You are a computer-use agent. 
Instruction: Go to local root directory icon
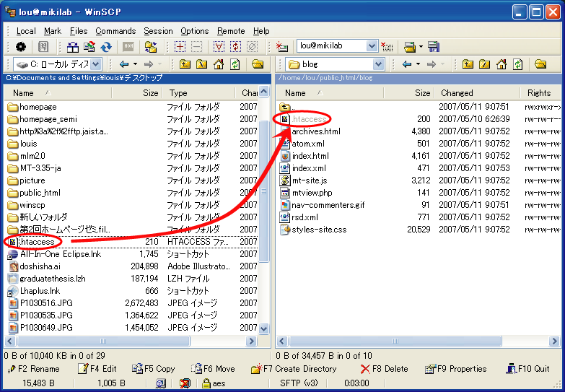click(202, 64)
